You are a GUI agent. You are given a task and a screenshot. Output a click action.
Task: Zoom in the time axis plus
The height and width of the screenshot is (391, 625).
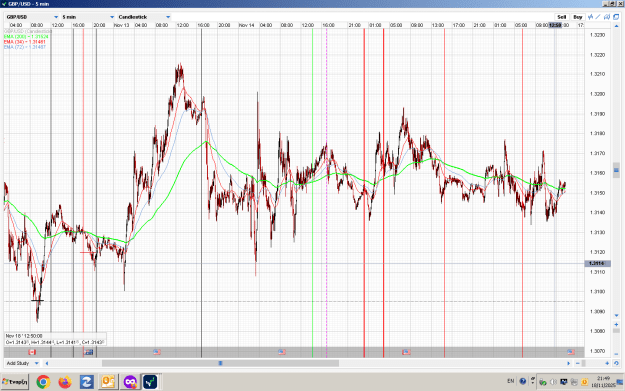point(607,363)
